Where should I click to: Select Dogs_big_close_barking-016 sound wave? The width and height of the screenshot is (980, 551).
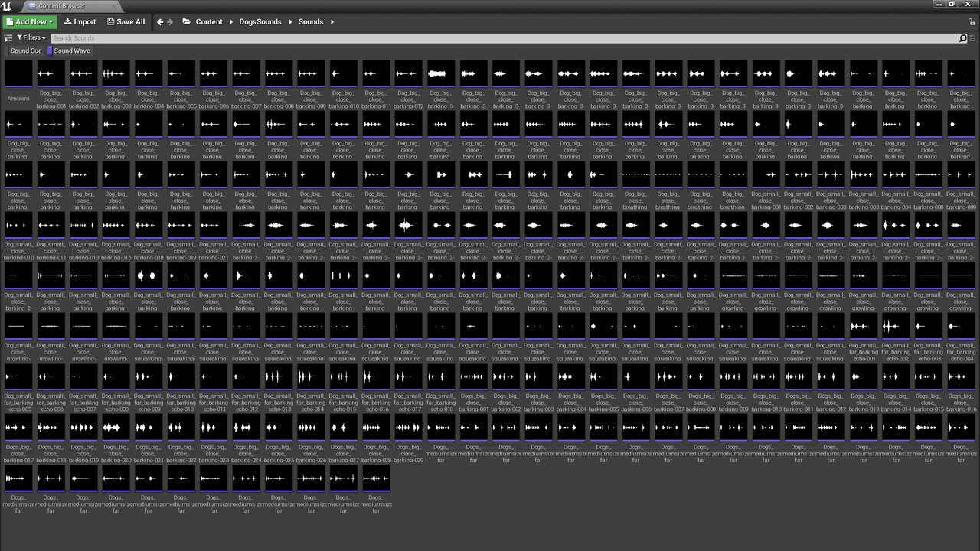click(961, 386)
